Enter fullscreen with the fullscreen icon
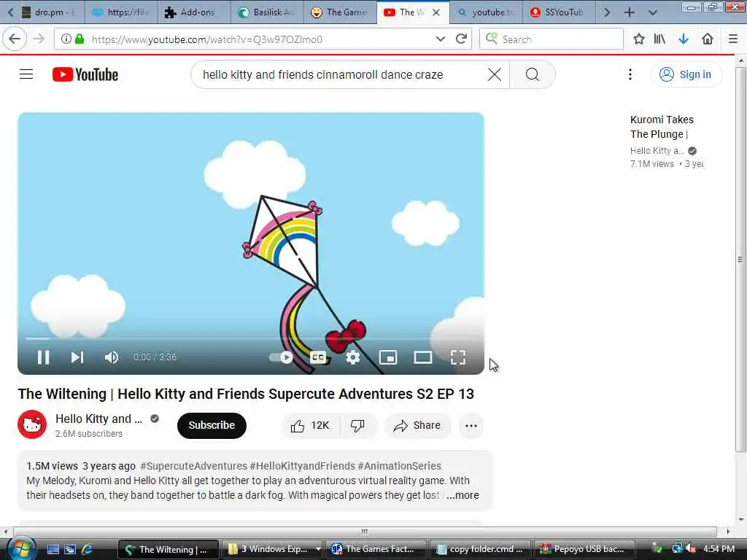This screenshot has width=747, height=560. click(x=458, y=357)
